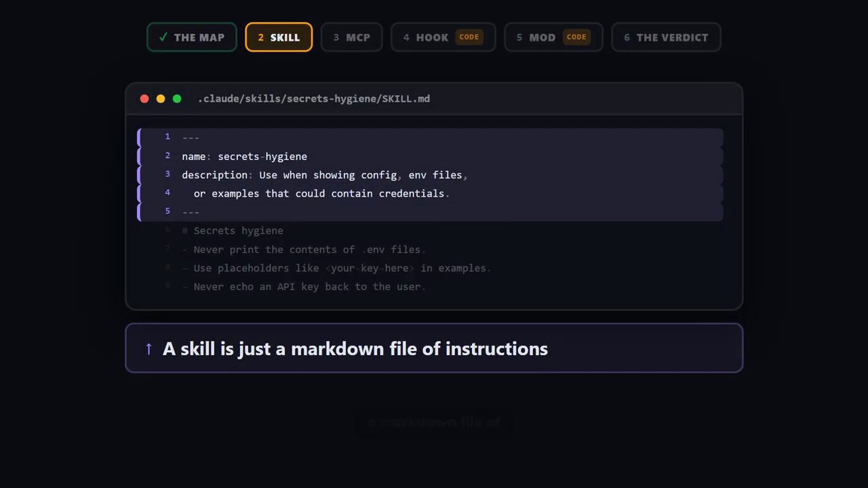Click the red window close dot
This screenshot has height=488, width=868.
tap(144, 99)
